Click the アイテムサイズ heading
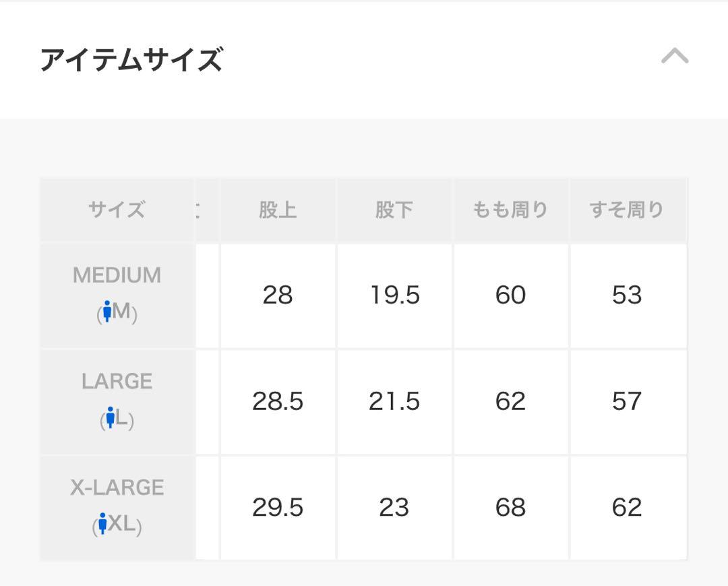The image size is (728, 586). tap(131, 59)
